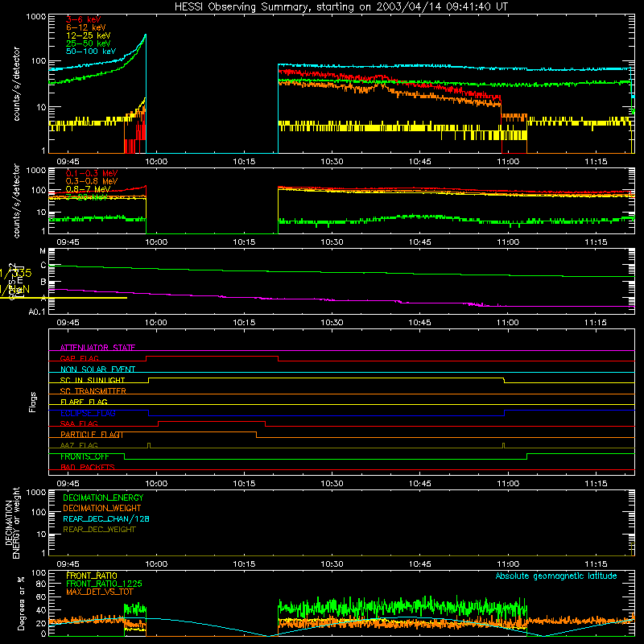Click the ATTENUATOR_STATE flag label

tap(97, 347)
